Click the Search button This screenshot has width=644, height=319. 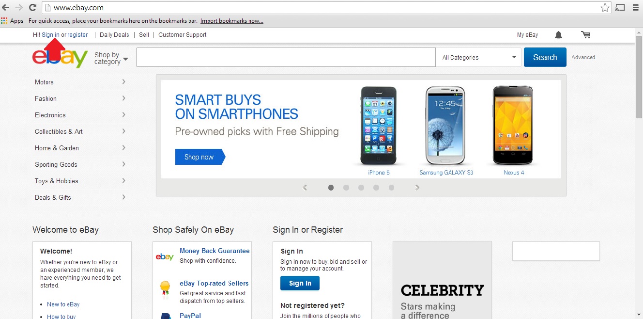(545, 57)
